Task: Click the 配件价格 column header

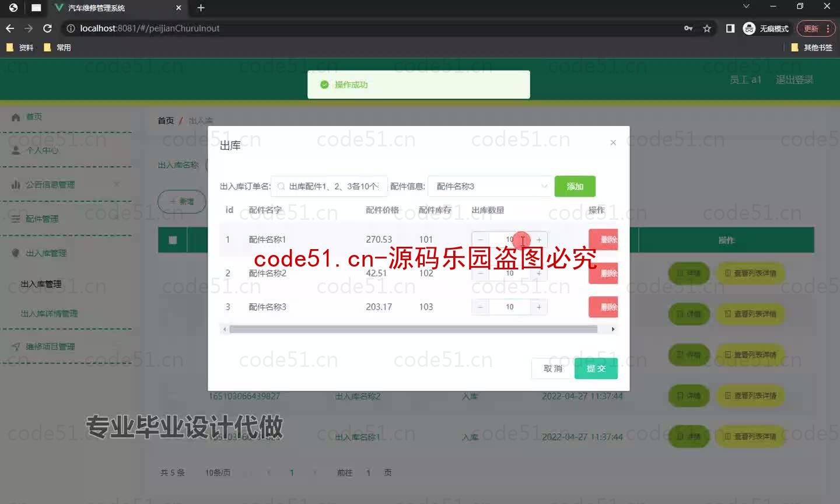Action: click(383, 210)
